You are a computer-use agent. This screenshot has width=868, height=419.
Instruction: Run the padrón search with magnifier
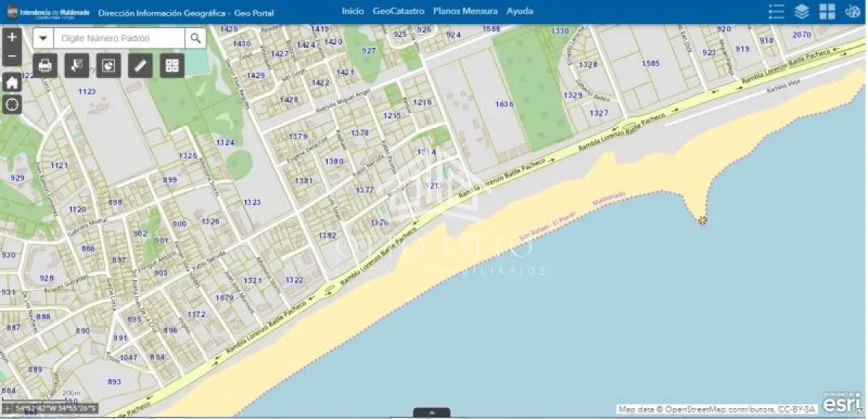pyautogui.click(x=195, y=38)
